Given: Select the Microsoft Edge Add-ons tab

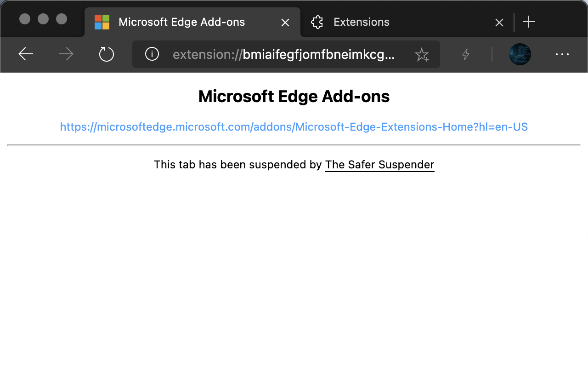Looking at the screenshot, I should (x=182, y=22).
